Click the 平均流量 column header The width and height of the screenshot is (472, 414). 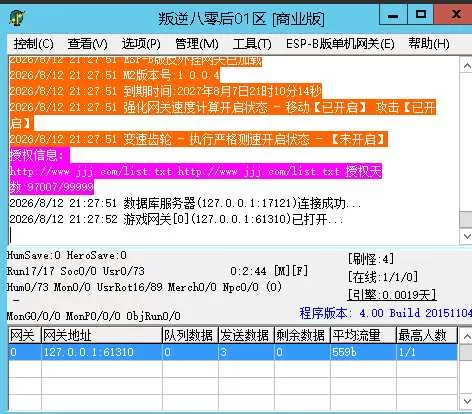(363, 335)
